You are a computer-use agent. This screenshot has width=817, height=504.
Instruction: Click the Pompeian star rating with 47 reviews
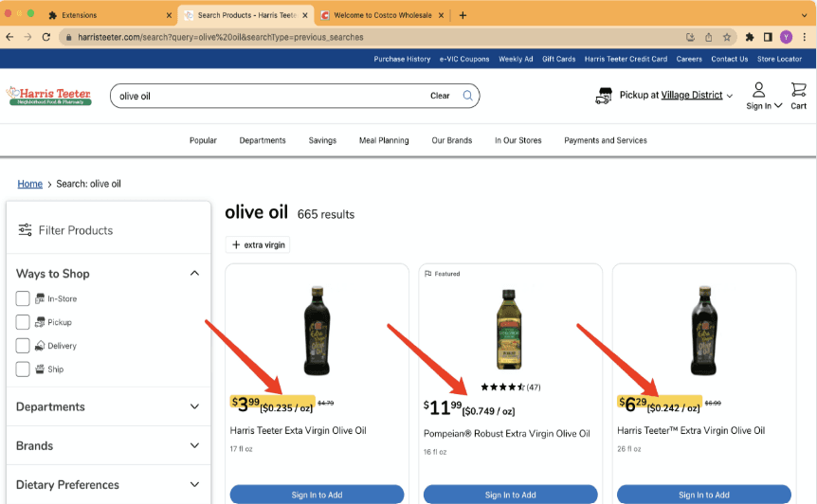pos(510,387)
